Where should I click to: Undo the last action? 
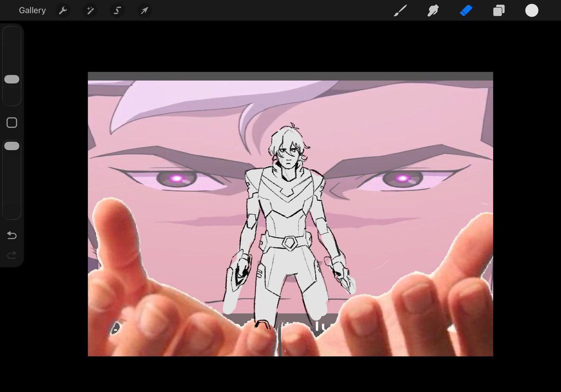click(x=12, y=235)
